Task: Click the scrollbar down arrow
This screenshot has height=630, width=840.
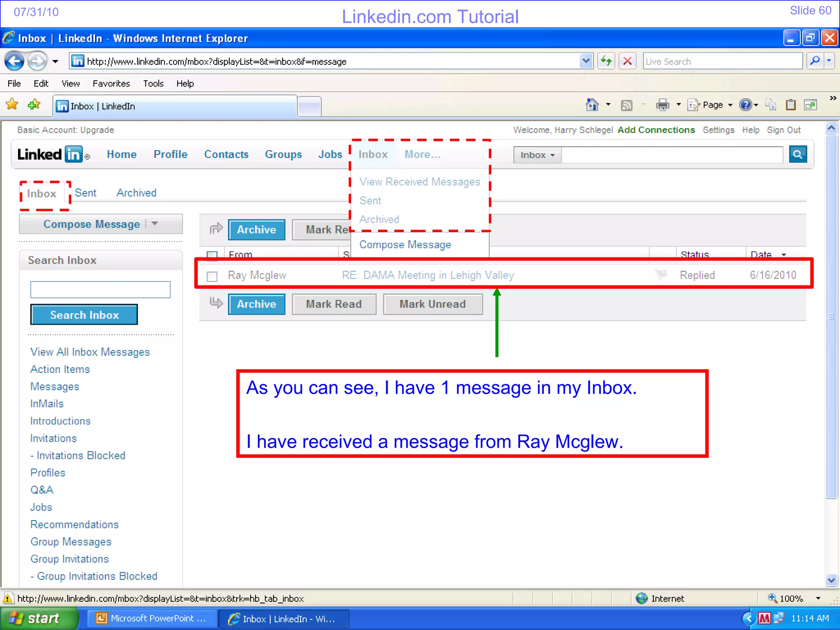Action: coord(831,580)
